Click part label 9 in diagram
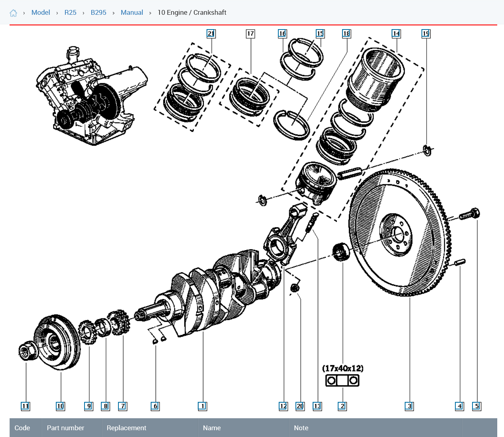The image size is (504, 437). pos(89,406)
